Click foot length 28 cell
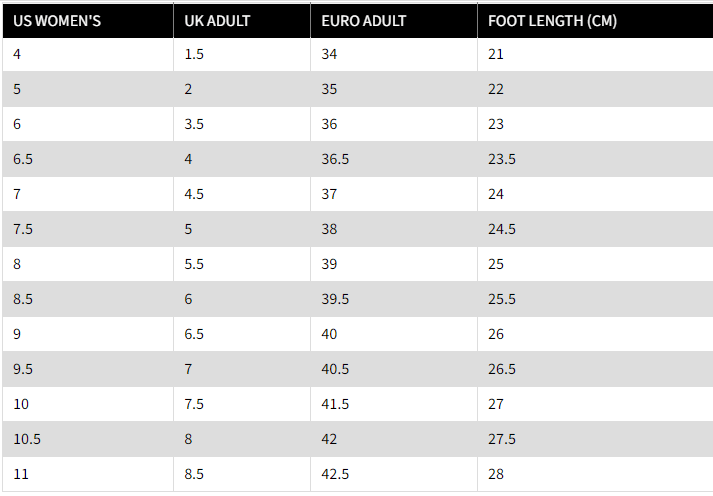This screenshot has height=496, width=713. 595,474
